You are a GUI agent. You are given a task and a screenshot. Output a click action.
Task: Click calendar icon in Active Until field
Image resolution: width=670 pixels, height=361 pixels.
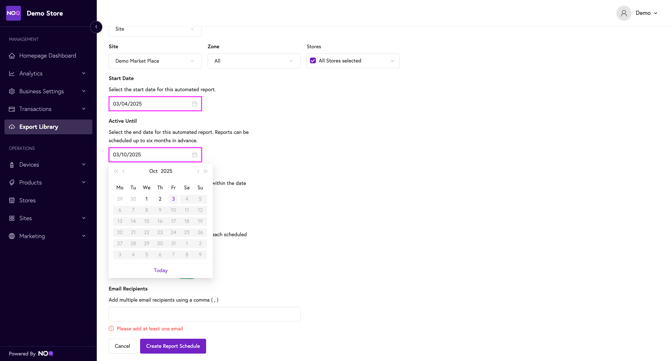194,155
